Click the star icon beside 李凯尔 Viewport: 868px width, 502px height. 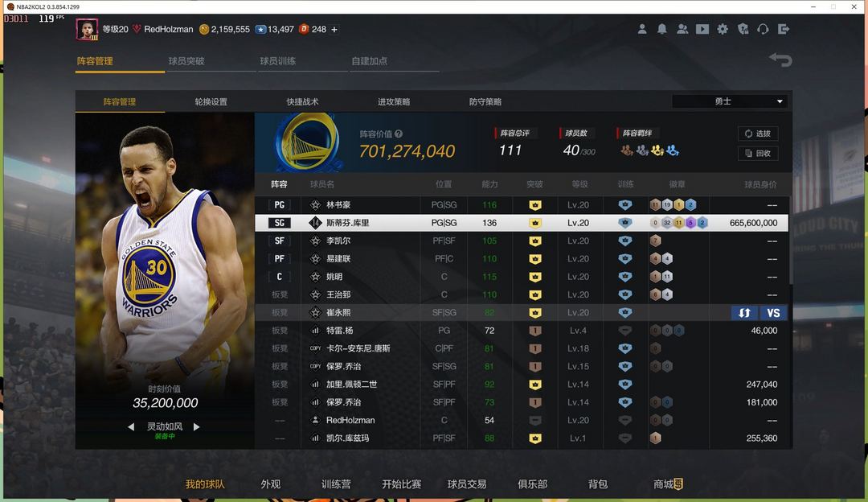(315, 241)
